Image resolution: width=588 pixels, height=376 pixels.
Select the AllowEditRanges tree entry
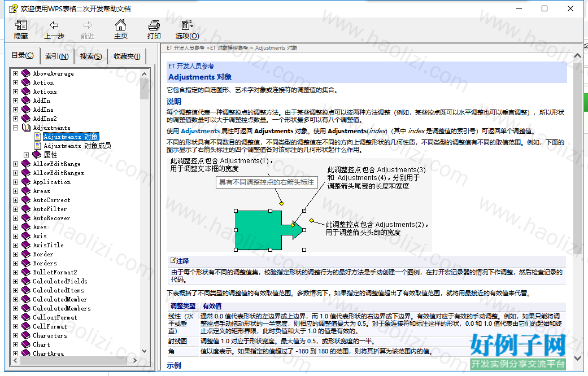pos(58,173)
